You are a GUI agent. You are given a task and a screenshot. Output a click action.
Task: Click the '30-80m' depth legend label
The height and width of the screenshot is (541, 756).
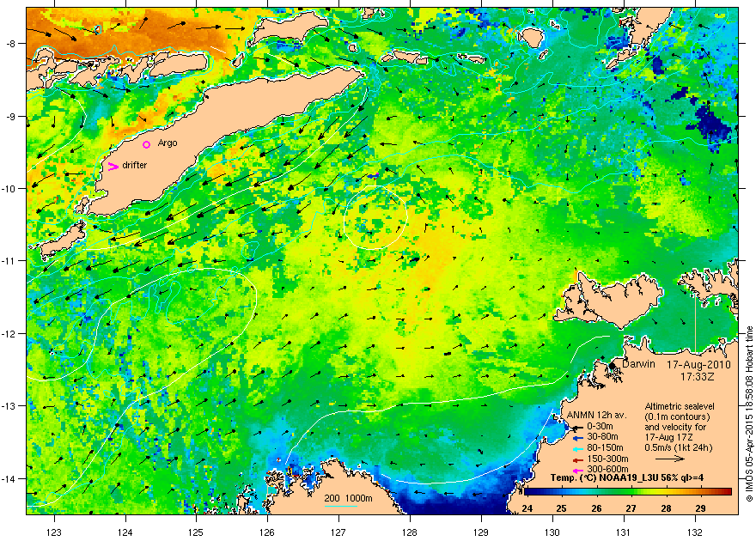pyautogui.click(x=603, y=437)
